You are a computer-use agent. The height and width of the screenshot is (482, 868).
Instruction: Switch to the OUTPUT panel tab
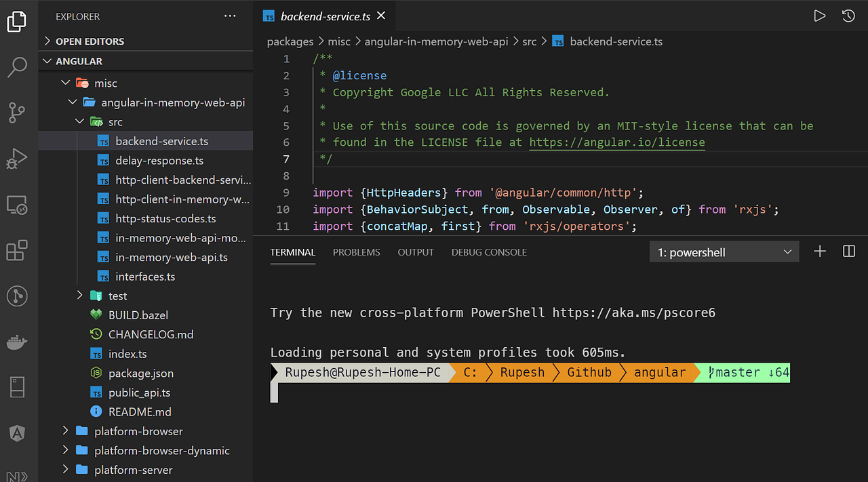tap(416, 252)
